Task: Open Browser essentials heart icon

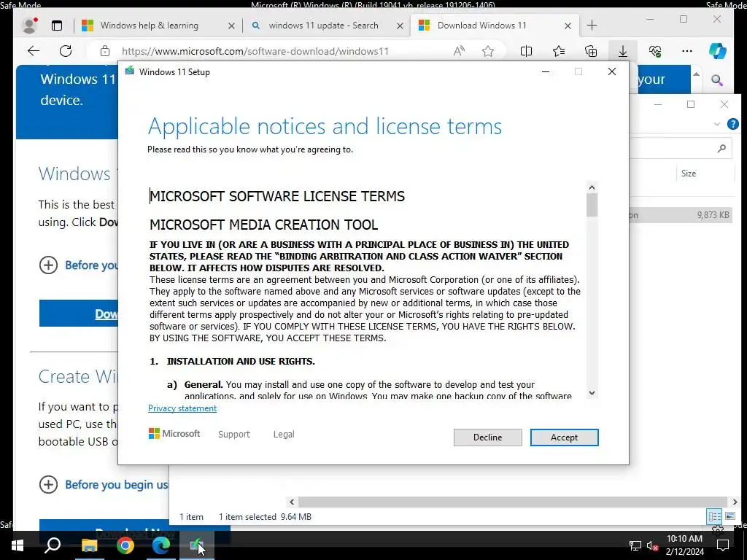Action: pos(655,51)
